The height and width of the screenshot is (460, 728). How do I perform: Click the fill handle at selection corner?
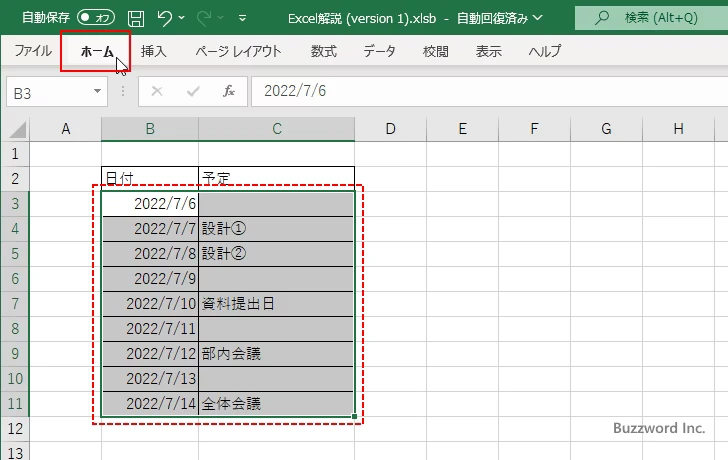pos(355,417)
